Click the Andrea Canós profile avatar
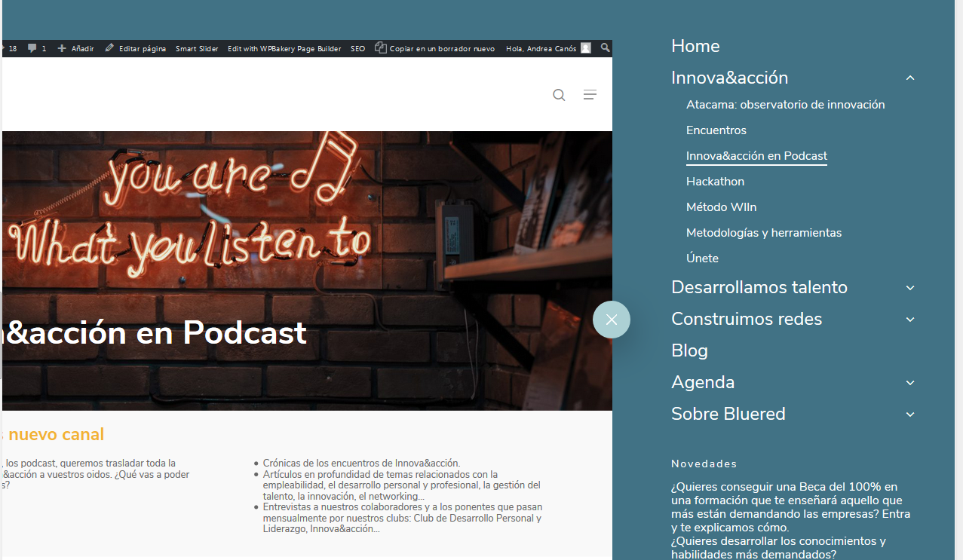The image size is (963, 560). pyautogui.click(x=586, y=48)
